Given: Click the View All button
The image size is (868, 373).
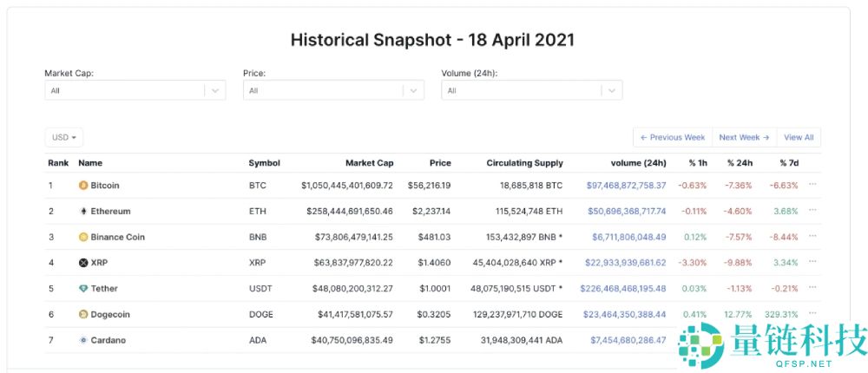Looking at the screenshot, I should 799,137.
